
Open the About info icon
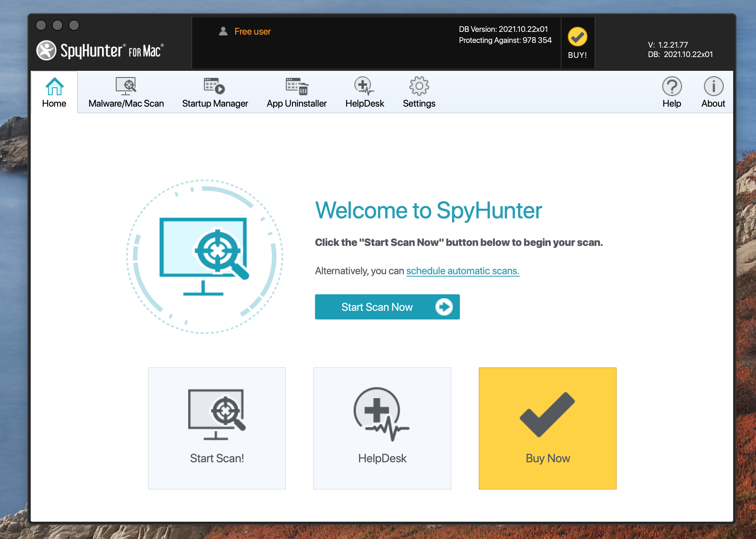pyautogui.click(x=713, y=87)
